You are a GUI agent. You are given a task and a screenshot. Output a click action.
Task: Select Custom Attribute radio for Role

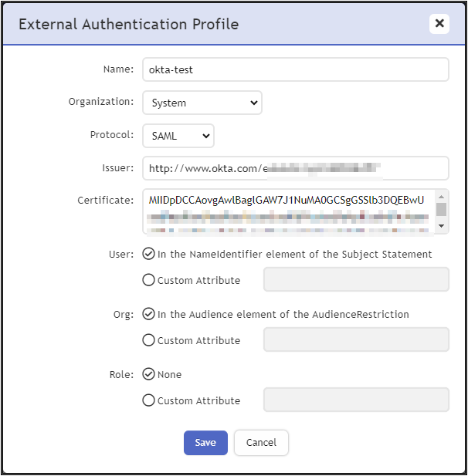(x=149, y=400)
